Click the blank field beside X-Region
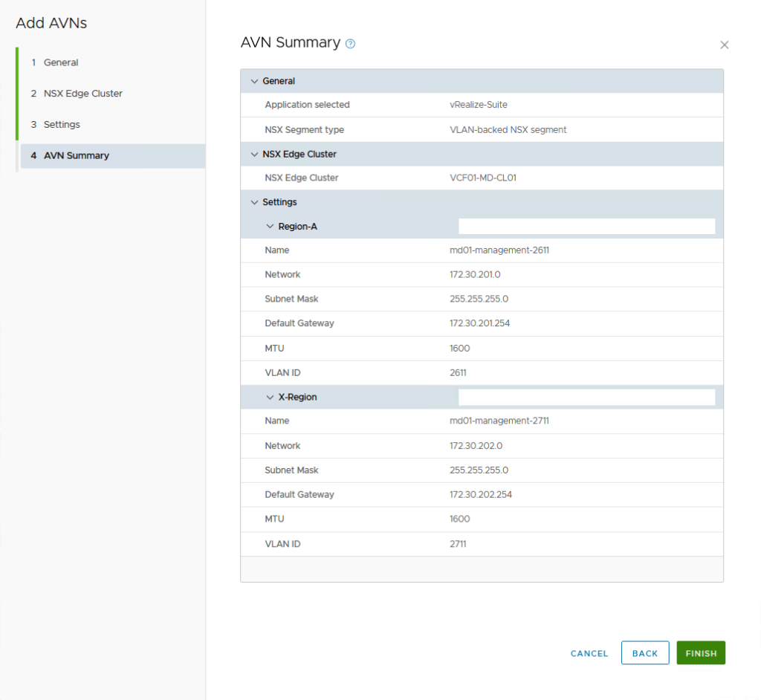The image size is (761, 700). point(586,397)
